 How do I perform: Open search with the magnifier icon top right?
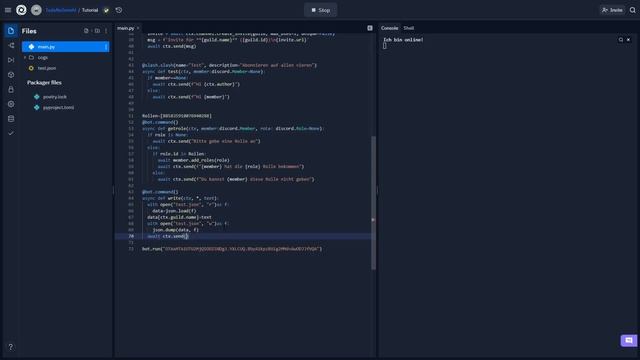click(633, 10)
